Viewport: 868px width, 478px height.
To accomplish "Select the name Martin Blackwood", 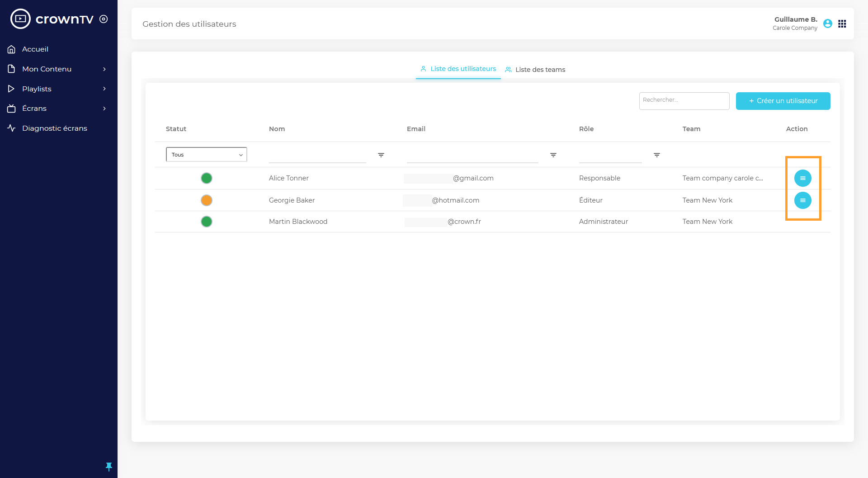I will pos(298,222).
